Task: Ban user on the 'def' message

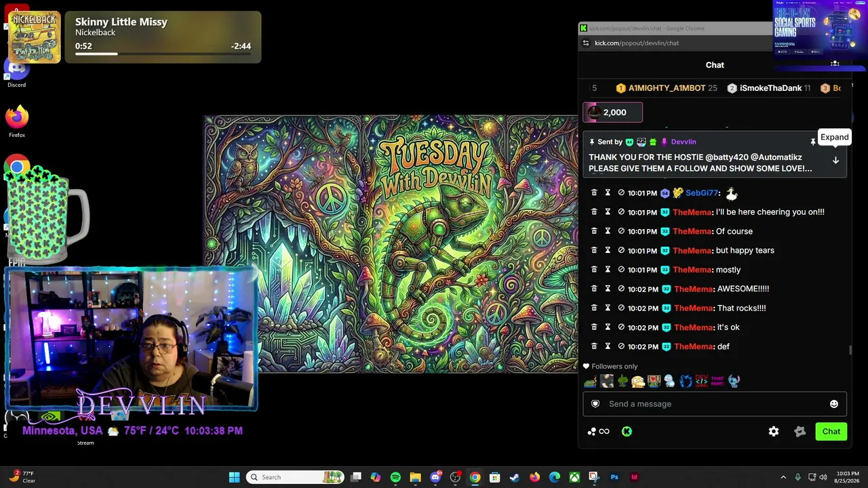Action: click(621, 346)
